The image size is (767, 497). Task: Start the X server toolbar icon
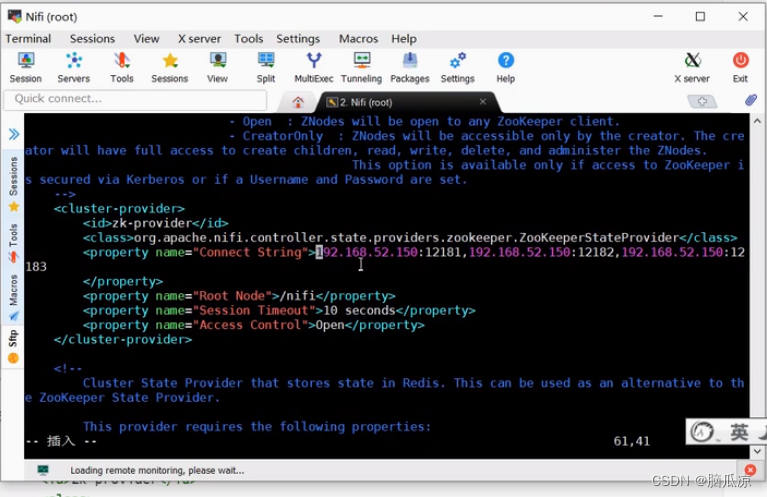click(x=692, y=68)
